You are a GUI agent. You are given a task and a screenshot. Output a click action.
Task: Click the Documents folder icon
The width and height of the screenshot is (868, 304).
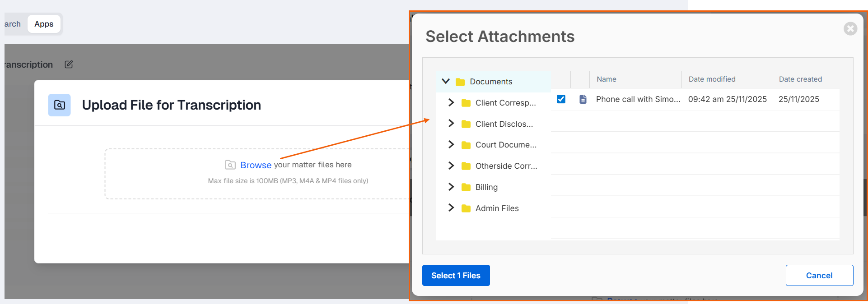(x=460, y=82)
